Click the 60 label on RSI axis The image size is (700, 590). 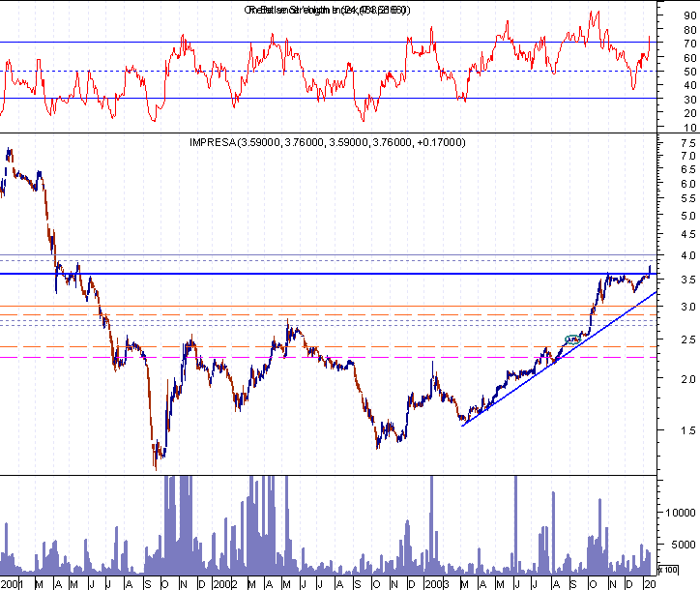coord(689,58)
